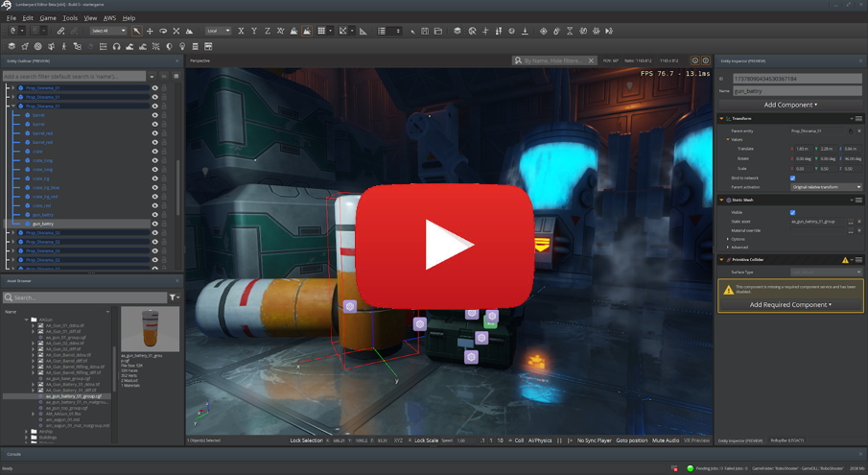Activate the Move tool in toolbar
Viewport: 868px width, 475px height.
tap(150, 31)
